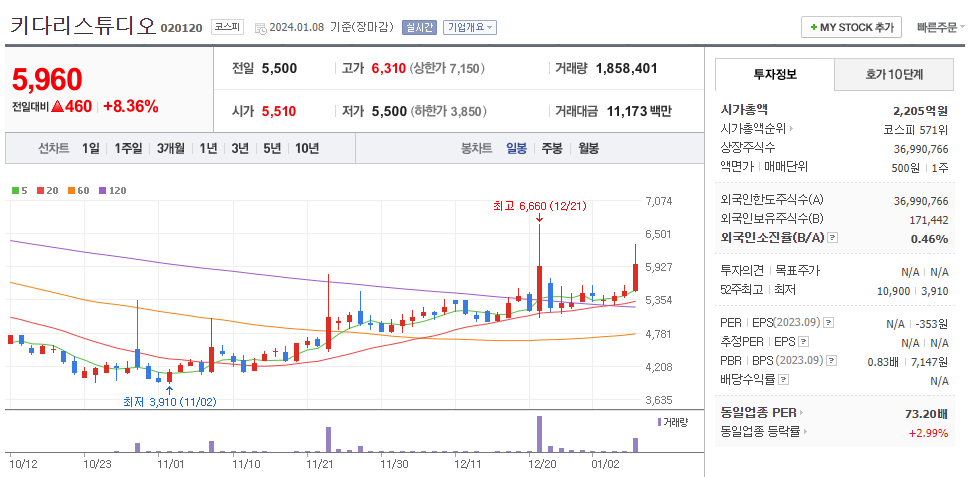The height and width of the screenshot is (477, 980).
Task: Click the green 5-day moving average legend
Action: [x=20, y=191]
